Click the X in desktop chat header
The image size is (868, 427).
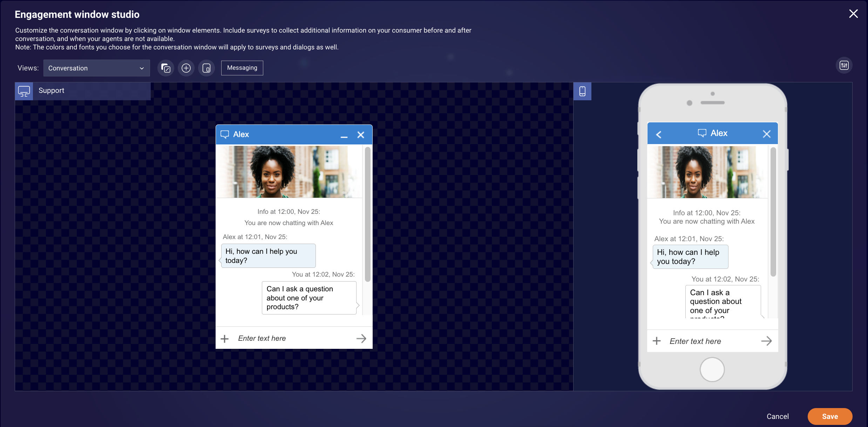pyautogui.click(x=361, y=135)
